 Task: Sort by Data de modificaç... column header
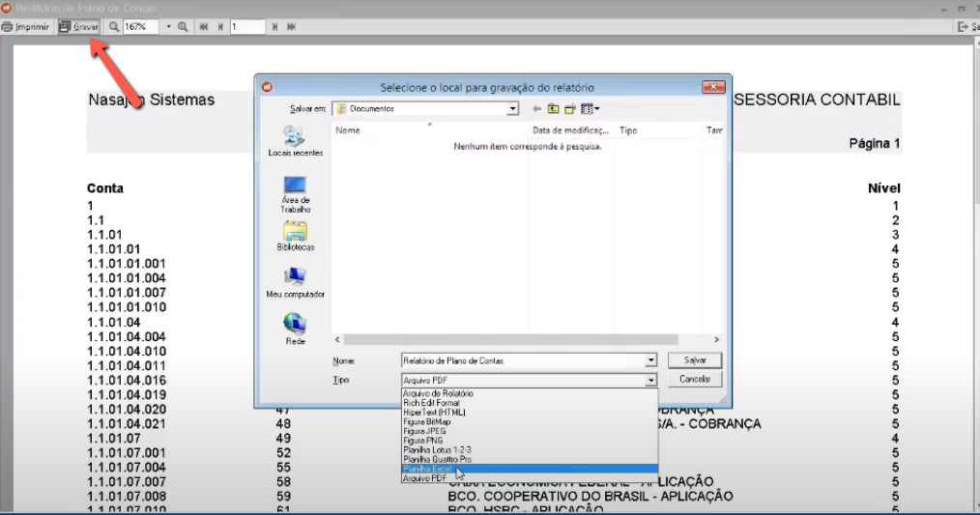pyautogui.click(x=570, y=130)
